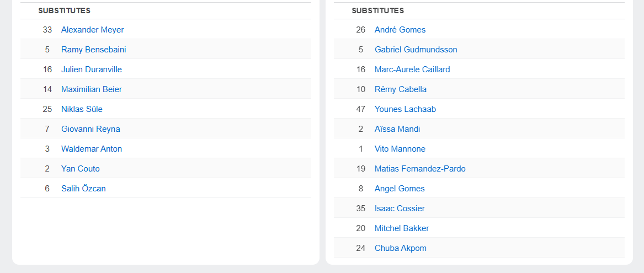Open Mitchel Bakker's profile
The image size is (644, 273).
pos(401,228)
